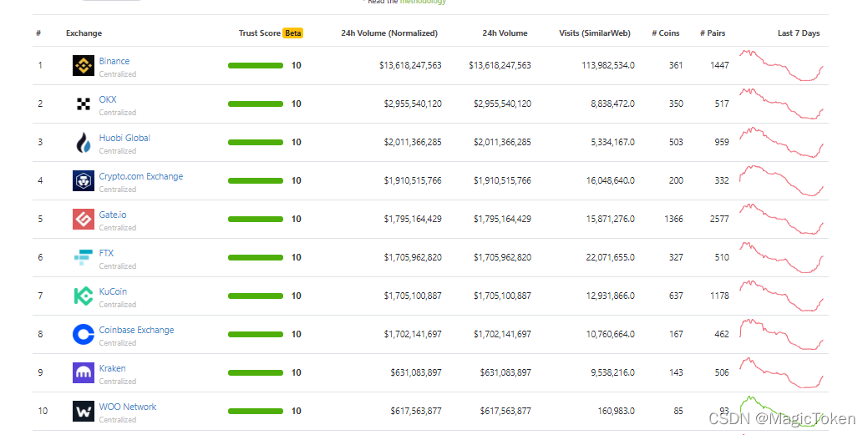Click Coinbase Exchange's 7-day sparkline chart
The height and width of the screenshot is (435, 868).
click(x=782, y=334)
